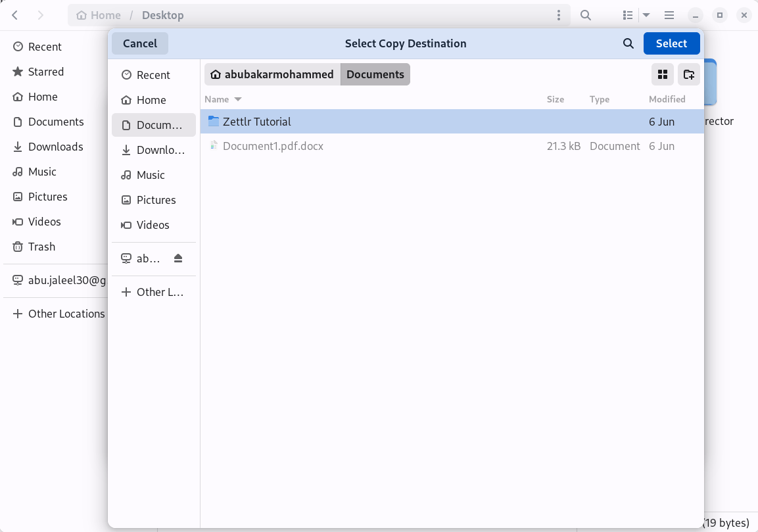Navigate to abubakarmohammed home via path bar
Screen dimensions: 758x532
pos(272,74)
